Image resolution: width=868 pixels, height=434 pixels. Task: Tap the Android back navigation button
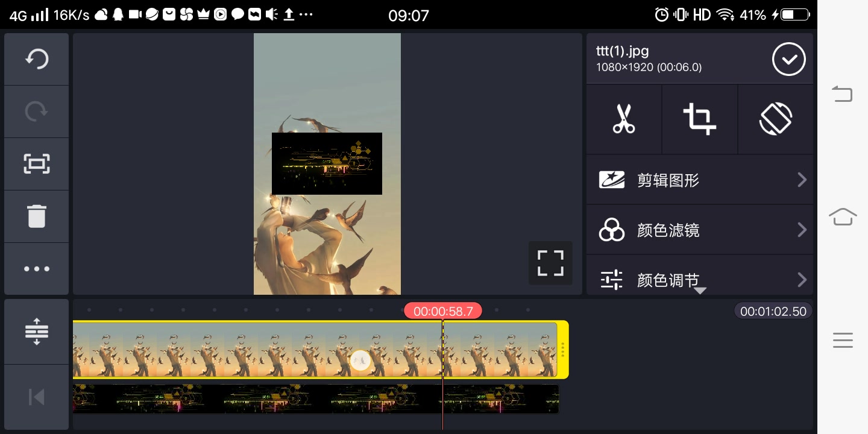[843, 94]
